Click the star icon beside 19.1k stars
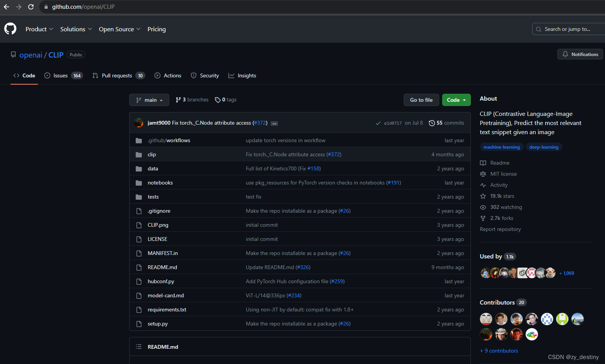This screenshot has height=364, width=605. [483, 196]
